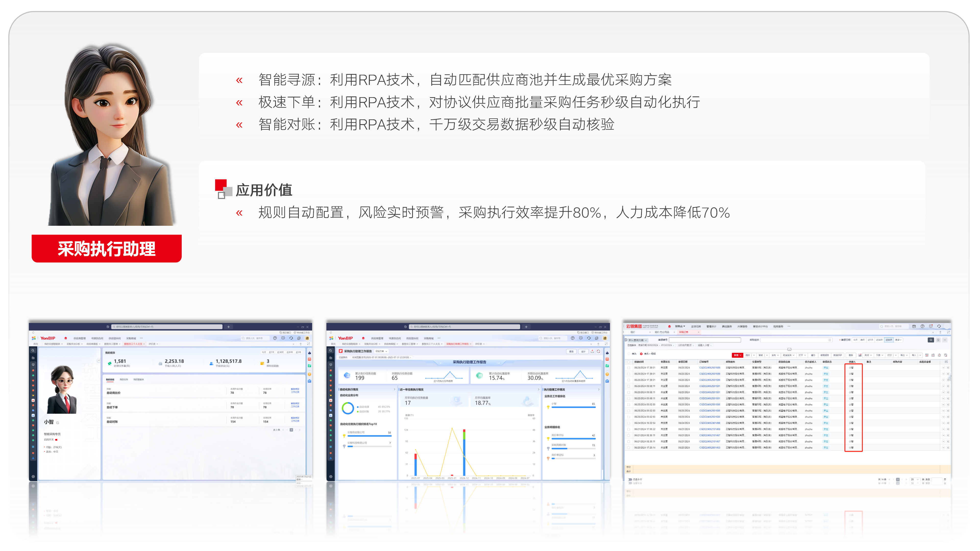This screenshot has height=551, width=980.
Task: Check select-all checkbox in purchase order table
Action: pos(629,362)
